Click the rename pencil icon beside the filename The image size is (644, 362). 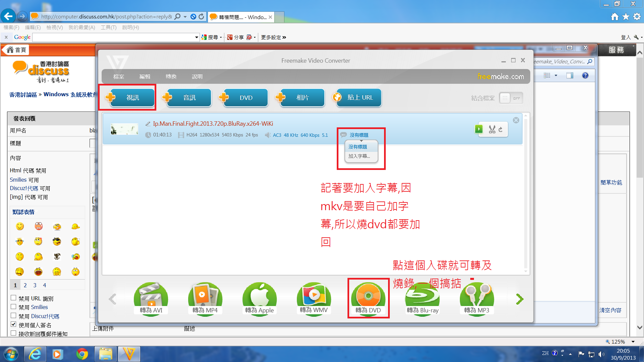pos(148,124)
